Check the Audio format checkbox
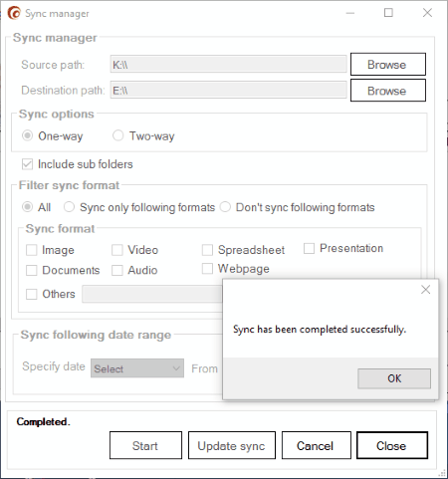The width and height of the screenshot is (448, 479). click(117, 270)
